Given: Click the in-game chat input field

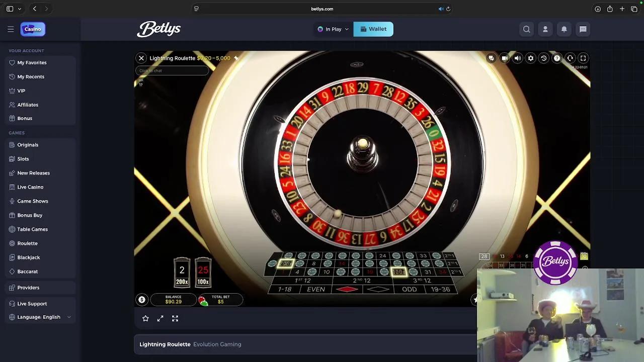Looking at the screenshot, I should coord(172,71).
